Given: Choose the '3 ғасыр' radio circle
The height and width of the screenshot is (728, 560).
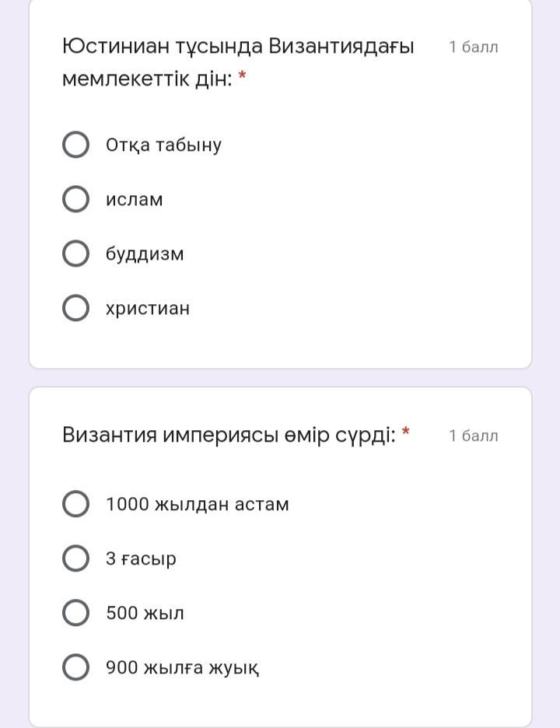Looking at the screenshot, I should click(75, 558).
